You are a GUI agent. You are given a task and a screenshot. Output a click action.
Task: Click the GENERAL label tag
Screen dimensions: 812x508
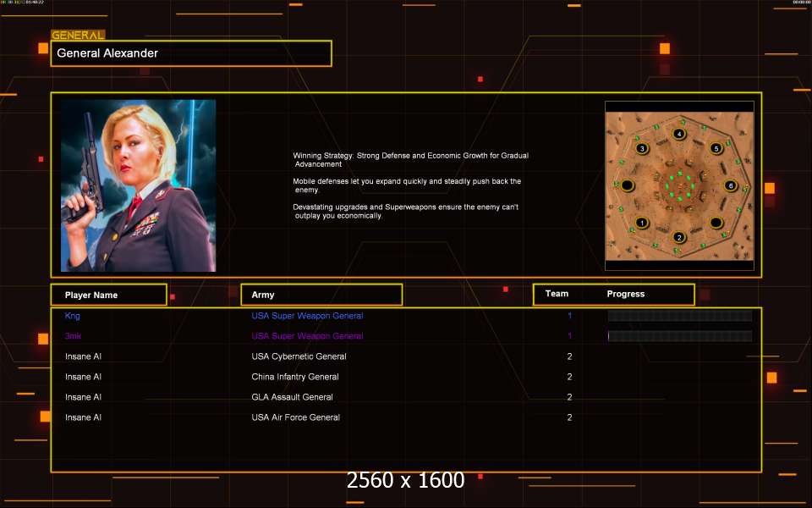click(78, 35)
